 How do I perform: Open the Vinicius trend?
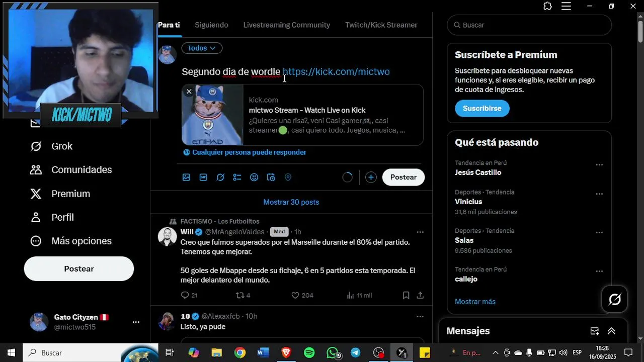[x=468, y=202]
